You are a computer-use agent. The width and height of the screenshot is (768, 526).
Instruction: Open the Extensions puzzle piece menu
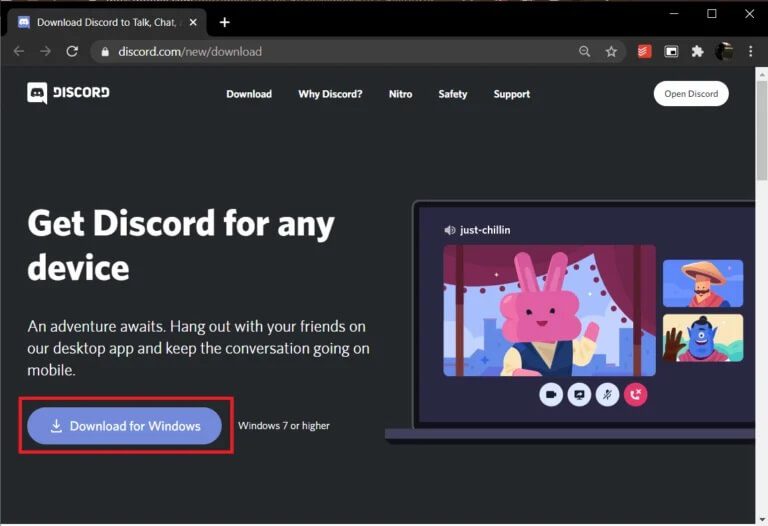tap(697, 51)
